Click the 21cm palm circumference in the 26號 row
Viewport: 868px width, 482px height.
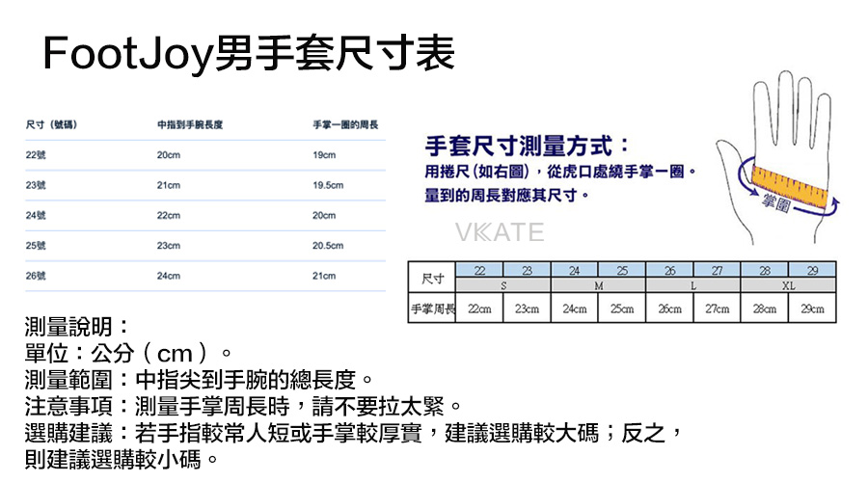coord(324,276)
